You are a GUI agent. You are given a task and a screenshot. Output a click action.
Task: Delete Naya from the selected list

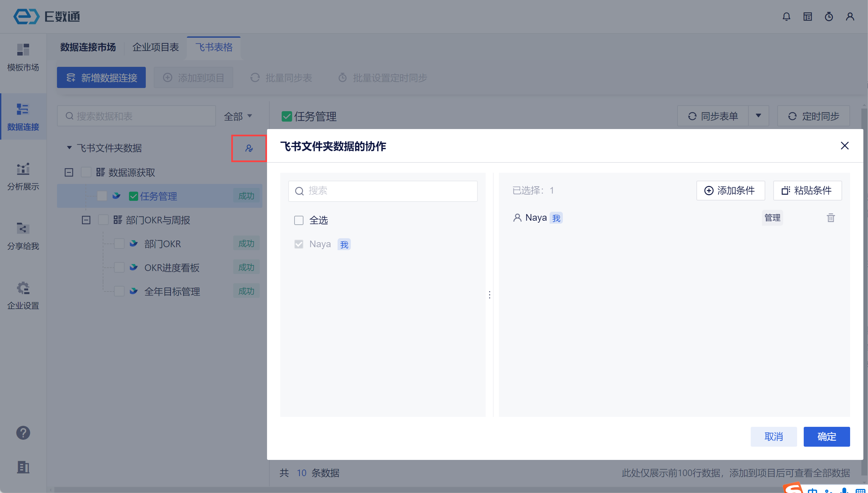pos(830,218)
